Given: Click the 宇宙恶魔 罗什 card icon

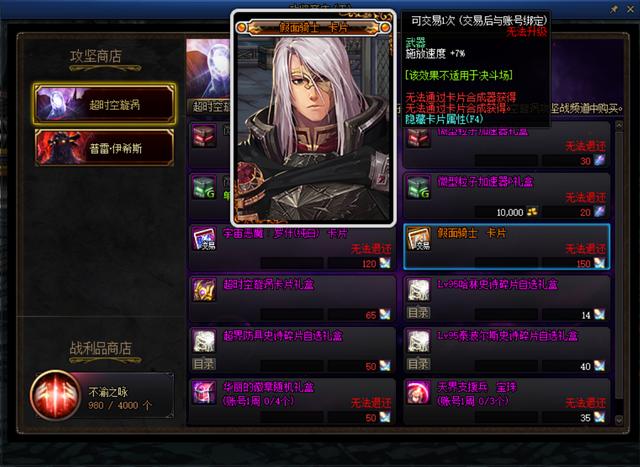Looking at the screenshot, I should (x=204, y=238).
